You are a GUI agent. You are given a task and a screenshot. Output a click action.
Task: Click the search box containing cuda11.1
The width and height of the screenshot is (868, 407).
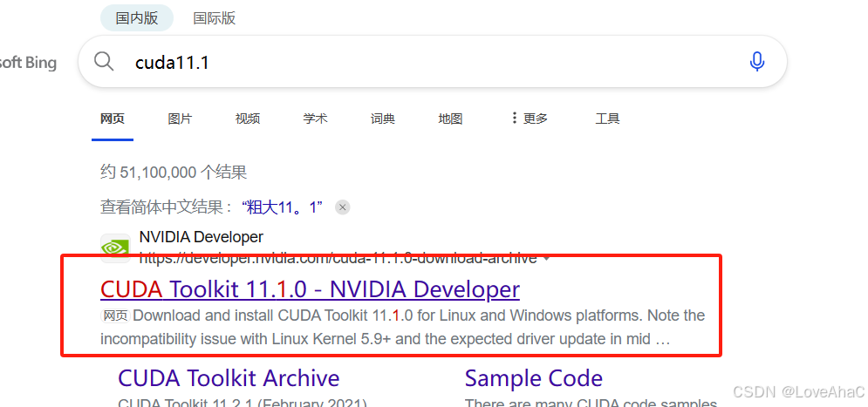click(x=433, y=61)
